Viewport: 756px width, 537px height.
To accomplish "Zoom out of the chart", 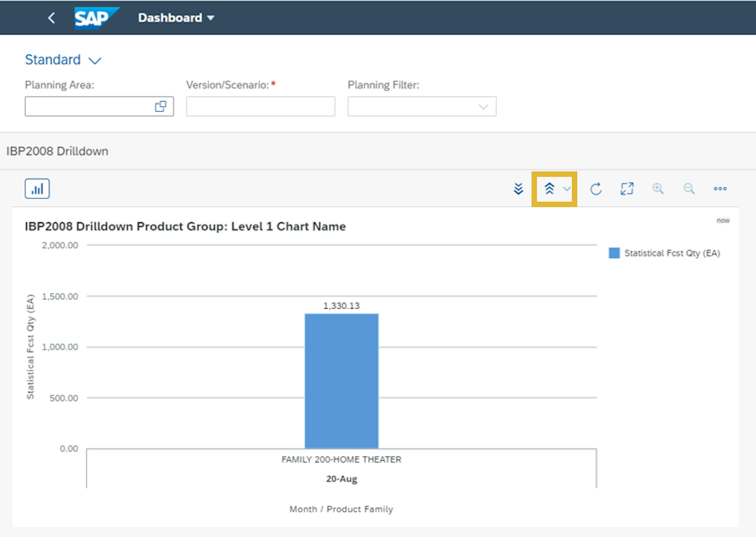I will (689, 188).
